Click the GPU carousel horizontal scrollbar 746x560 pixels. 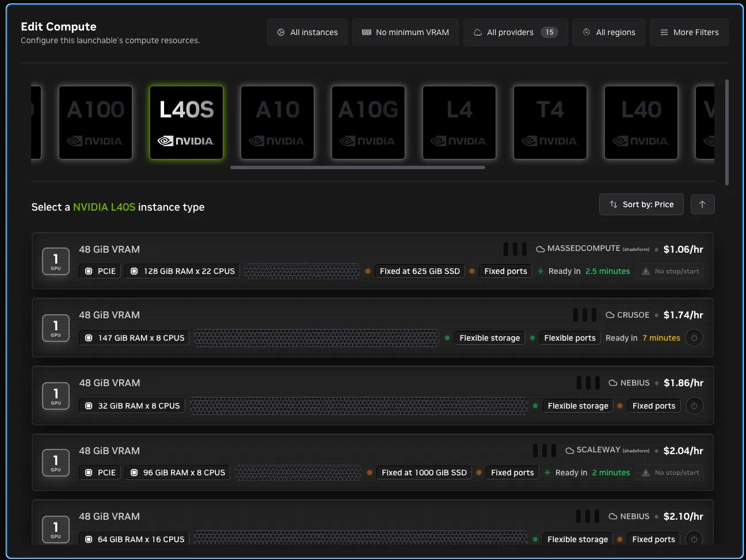357,167
